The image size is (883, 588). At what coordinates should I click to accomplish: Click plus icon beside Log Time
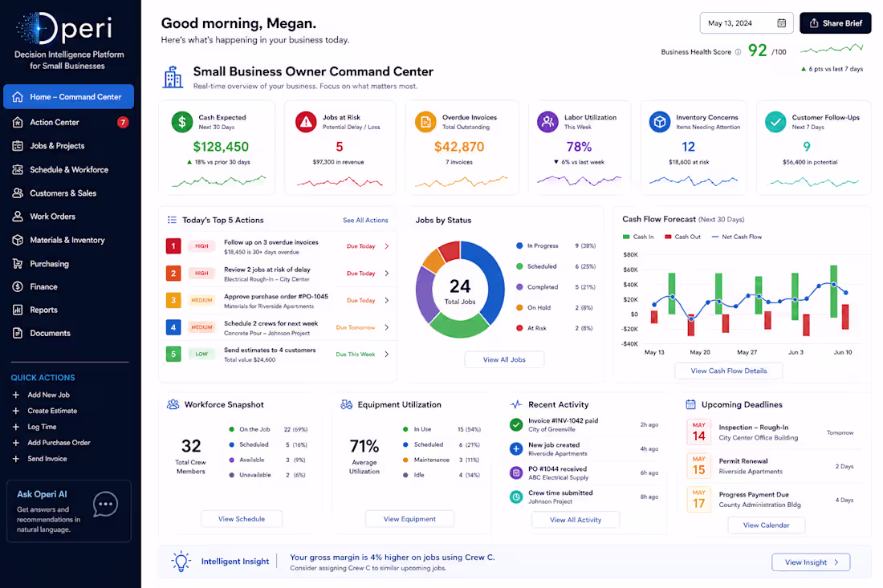click(x=16, y=427)
